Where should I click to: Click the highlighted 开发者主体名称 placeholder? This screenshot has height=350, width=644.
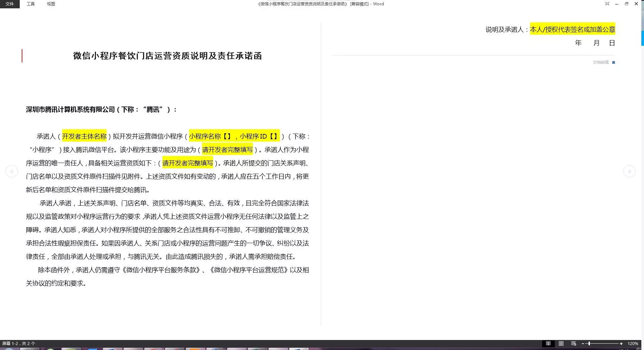click(x=84, y=136)
